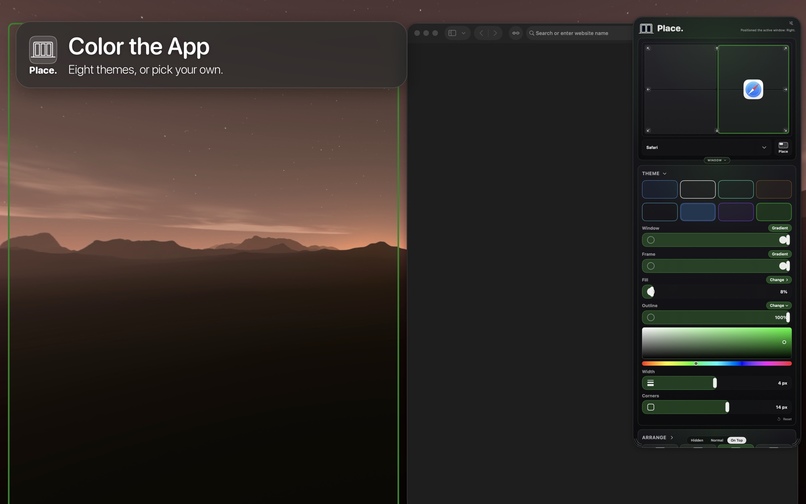Choose the black theme swatch
Screen dimensions: 806x504
(x=660, y=212)
